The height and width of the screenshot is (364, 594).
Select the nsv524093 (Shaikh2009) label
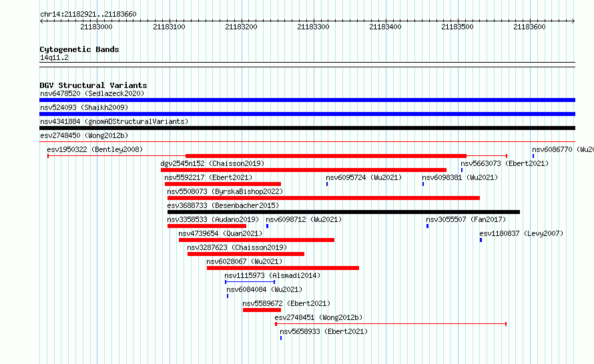tap(84, 107)
